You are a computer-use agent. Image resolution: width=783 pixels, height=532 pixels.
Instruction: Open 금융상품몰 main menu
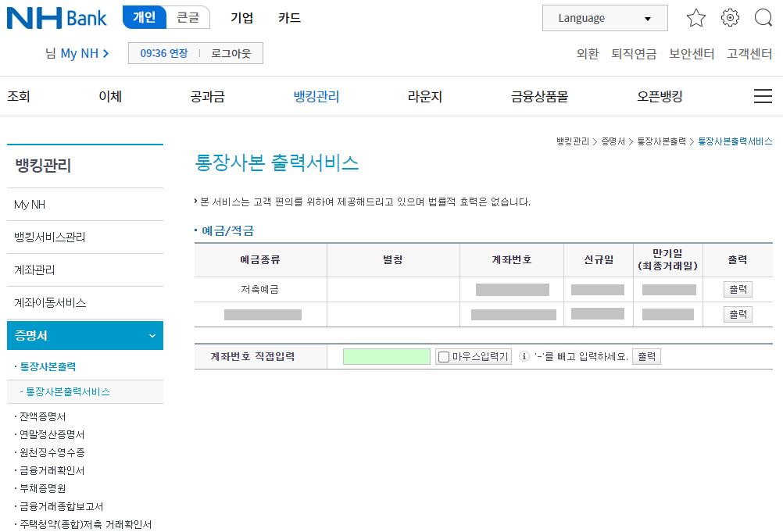coord(539,96)
